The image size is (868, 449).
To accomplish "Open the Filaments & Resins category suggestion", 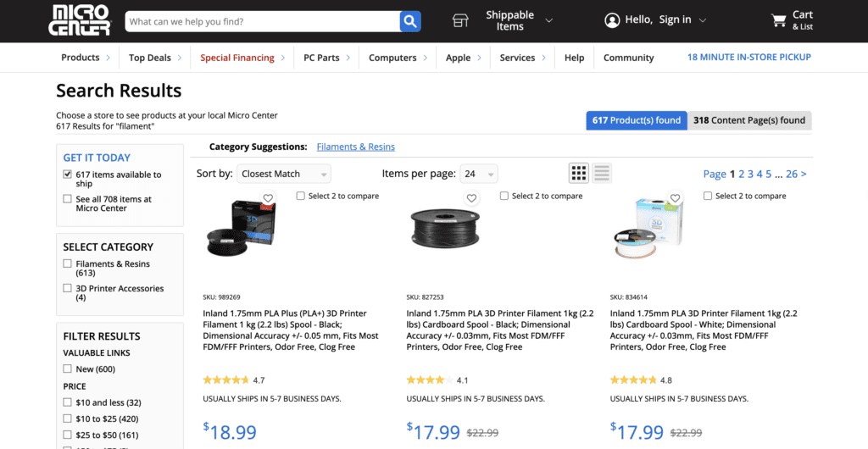I will pyautogui.click(x=355, y=147).
